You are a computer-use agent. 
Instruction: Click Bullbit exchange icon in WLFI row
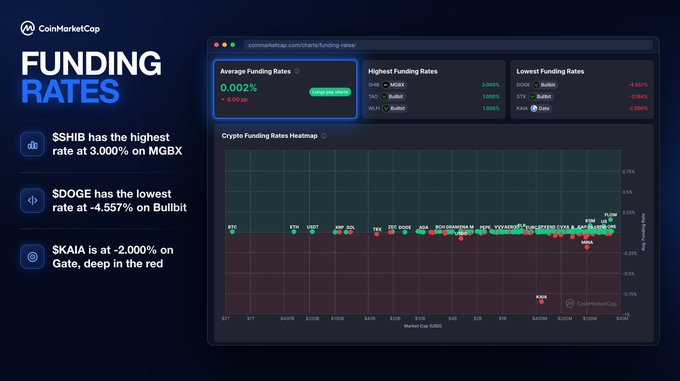point(386,108)
